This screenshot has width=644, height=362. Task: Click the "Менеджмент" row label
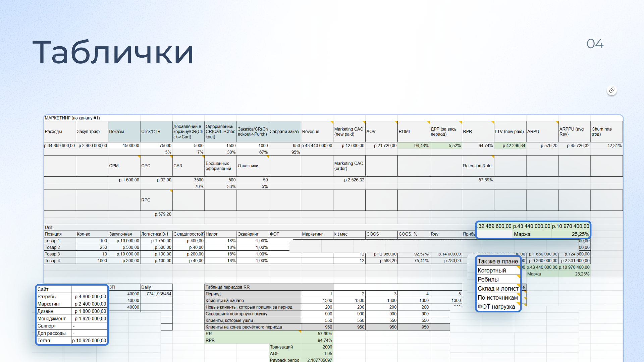[54, 319]
